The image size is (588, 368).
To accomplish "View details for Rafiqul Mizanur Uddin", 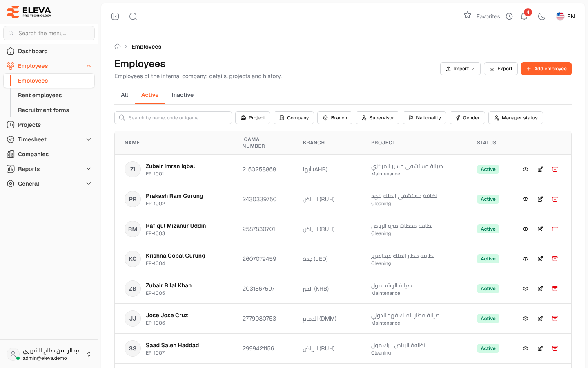I will click(526, 229).
